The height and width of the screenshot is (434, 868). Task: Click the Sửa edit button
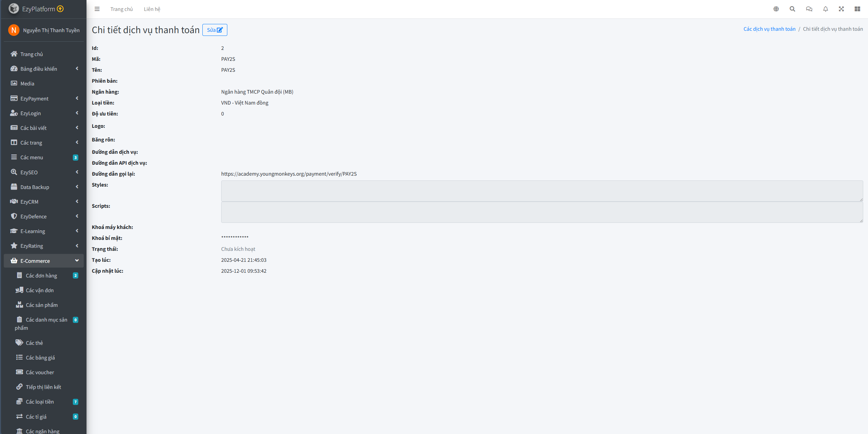tap(215, 30)
